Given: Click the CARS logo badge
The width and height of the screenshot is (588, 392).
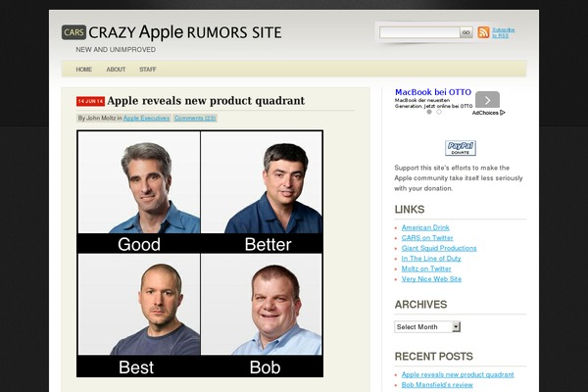Looking at the screenshot, I should point(73,32).
